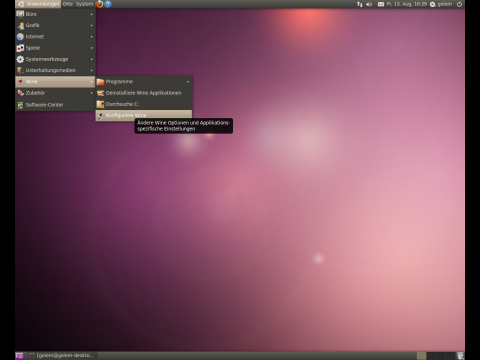Click the Systemwerkzeuge gear icon

pos(20,59)
